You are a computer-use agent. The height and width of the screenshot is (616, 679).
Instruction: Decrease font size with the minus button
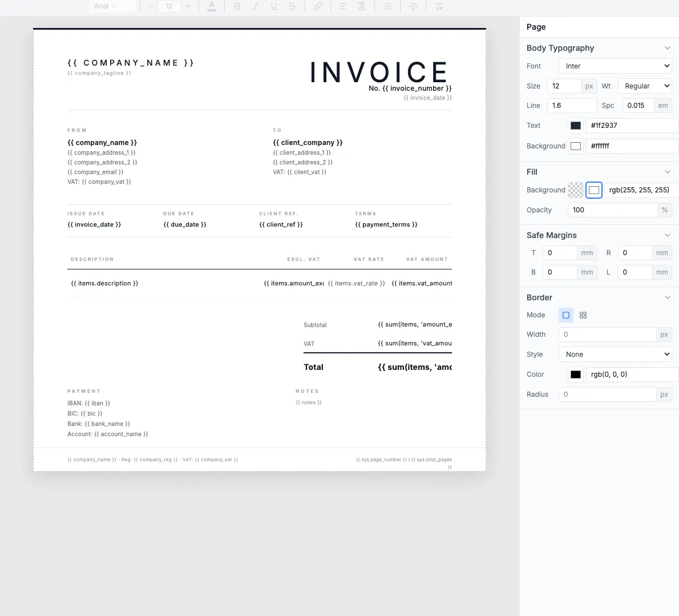150,6
